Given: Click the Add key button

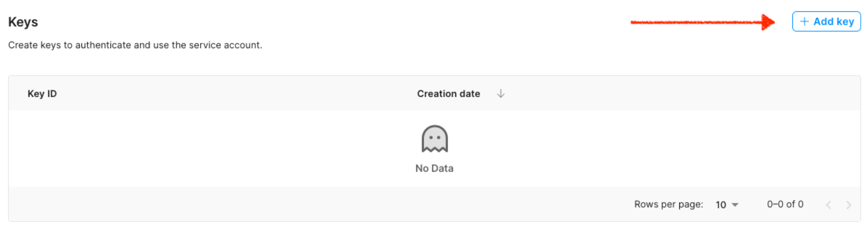Looking at the screenshot, I should tap(826, 22).
